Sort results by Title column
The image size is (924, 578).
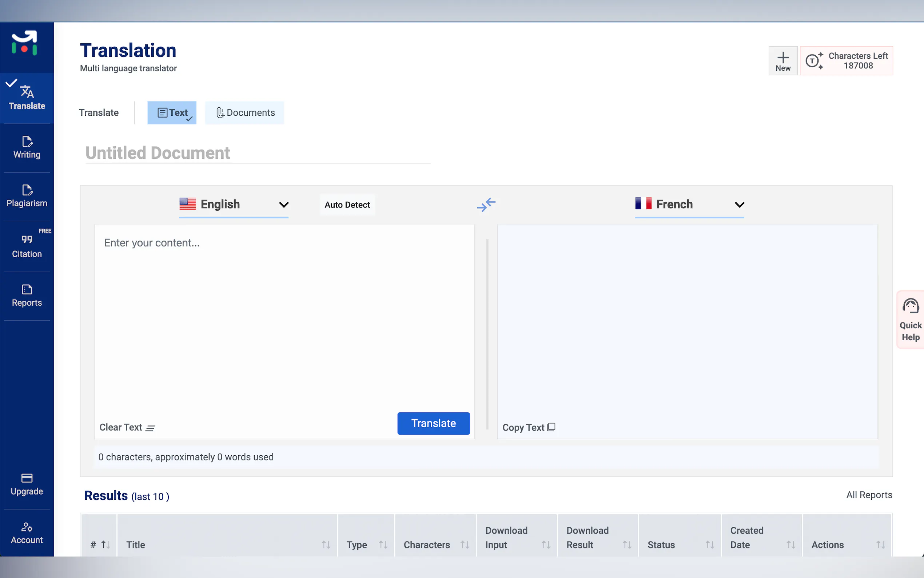pos(326,545)
